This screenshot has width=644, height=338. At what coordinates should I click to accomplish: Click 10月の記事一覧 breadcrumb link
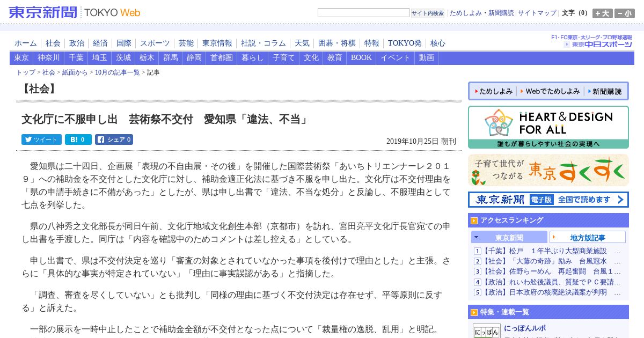pyautogui.click(x=118, y=72)
